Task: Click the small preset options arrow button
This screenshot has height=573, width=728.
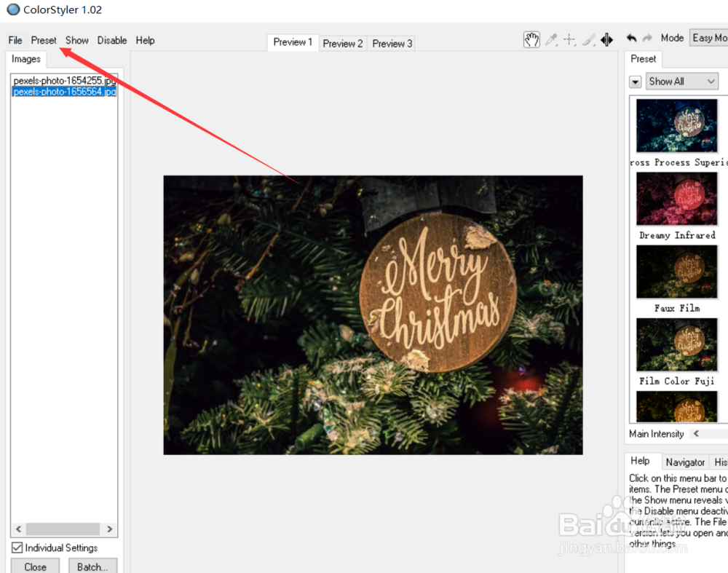Action: (x=635, y=82)
